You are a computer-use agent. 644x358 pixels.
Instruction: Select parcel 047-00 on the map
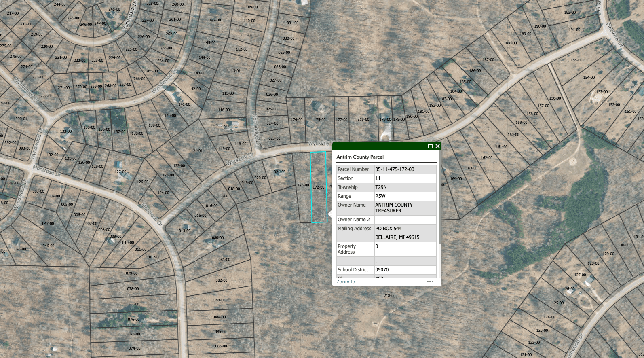48,224
